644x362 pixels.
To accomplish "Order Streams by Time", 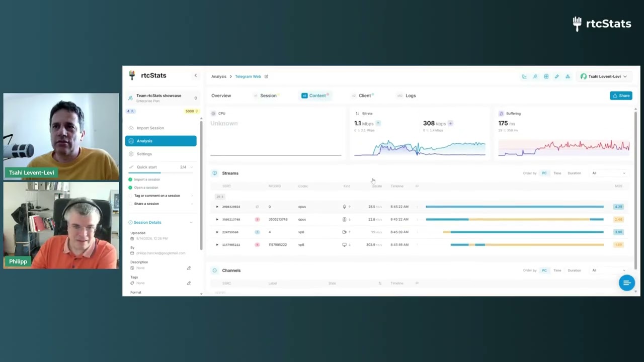I will [557, 173].
